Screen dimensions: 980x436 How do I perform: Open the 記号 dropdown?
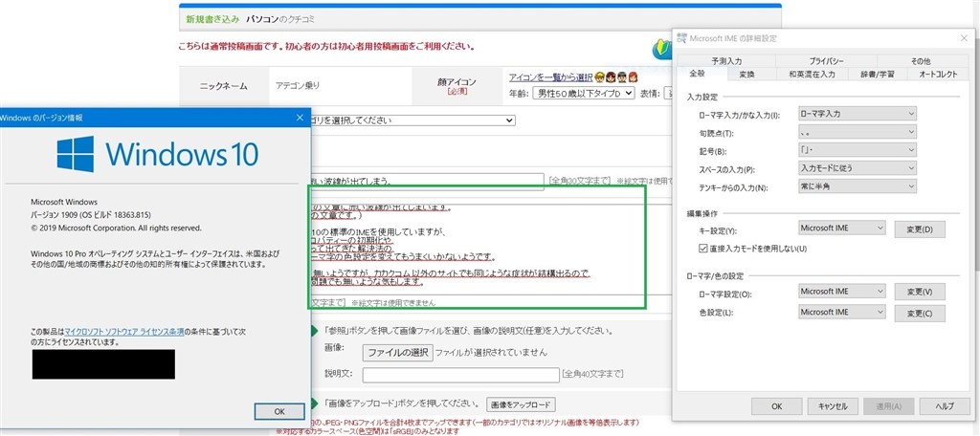coord(857,150)
